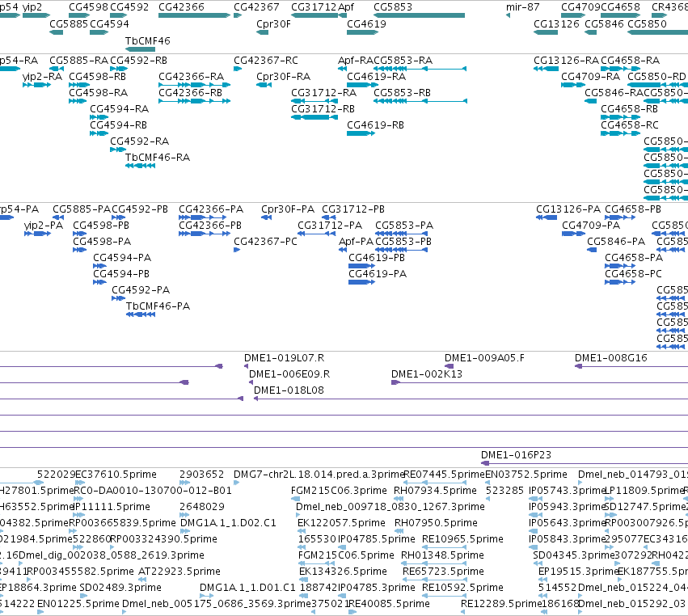Click the CG4594-RB transcript label

click(118, 125)
